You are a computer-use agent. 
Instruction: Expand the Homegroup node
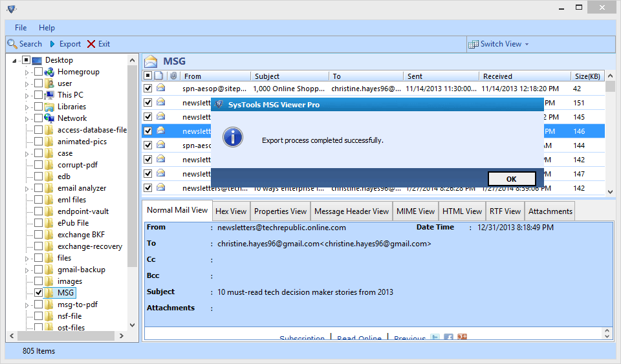coord(27,72)
